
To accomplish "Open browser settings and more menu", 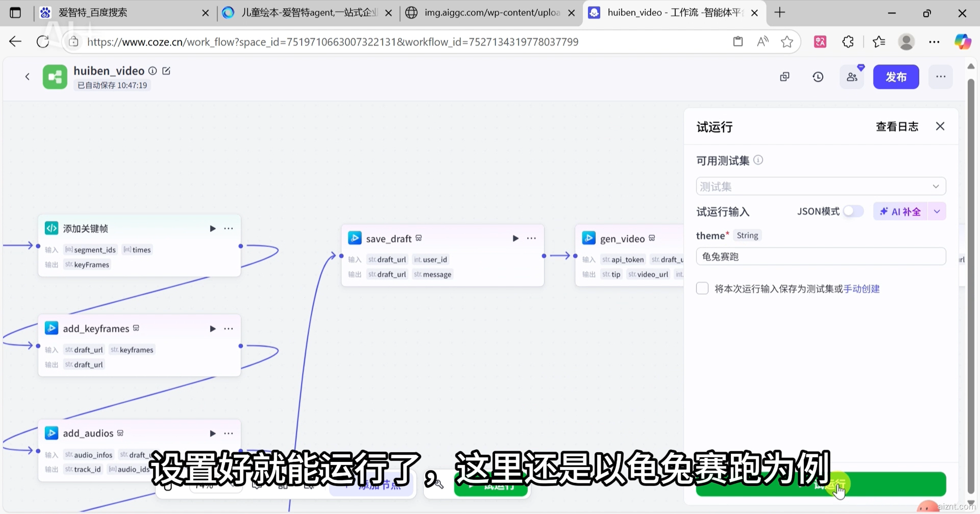I will click(x=934, y=42).
